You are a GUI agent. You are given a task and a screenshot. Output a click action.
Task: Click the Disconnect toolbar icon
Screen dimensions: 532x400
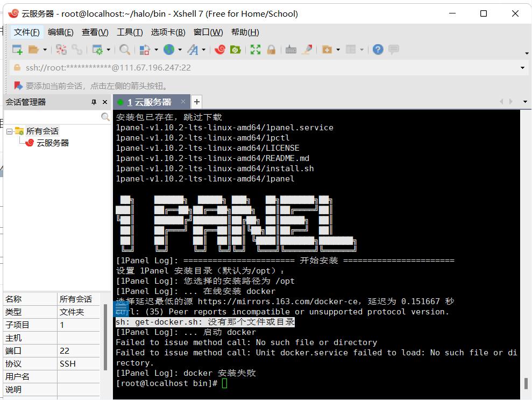coord(61,50)
